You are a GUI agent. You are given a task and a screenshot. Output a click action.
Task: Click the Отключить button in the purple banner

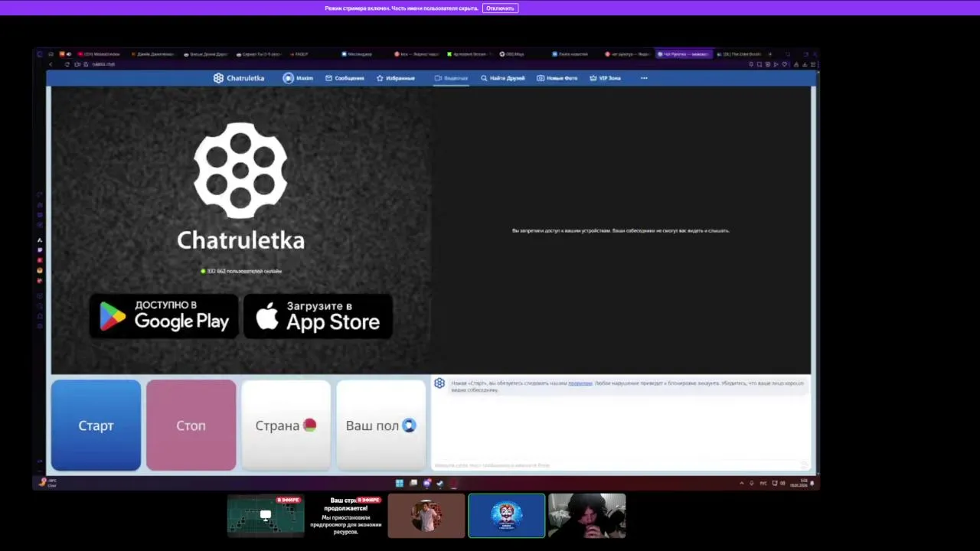click(500, 8)
